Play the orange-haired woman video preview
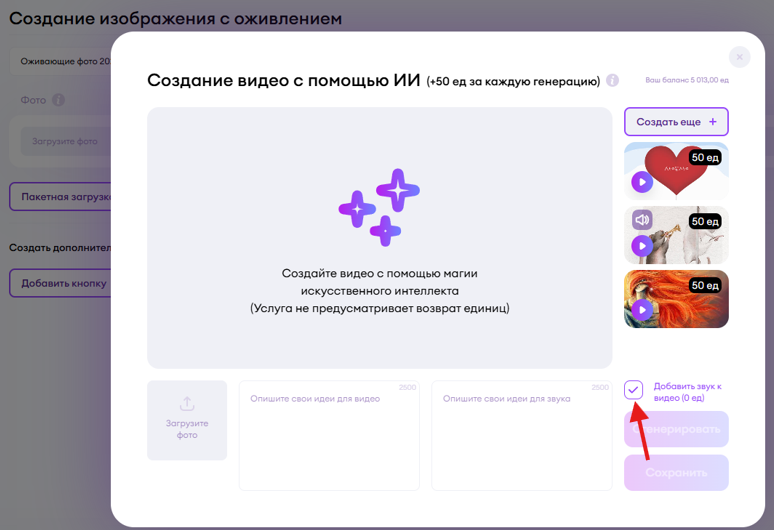Screen dimensions: 774x530 pyautogui.click(x=642, y=310)
